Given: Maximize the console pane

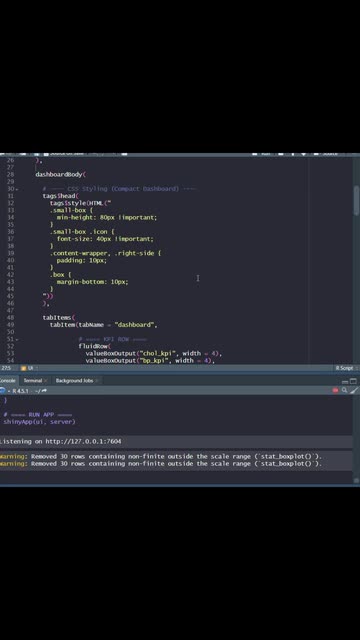Looking at the screenshot, I should point(353,381).
